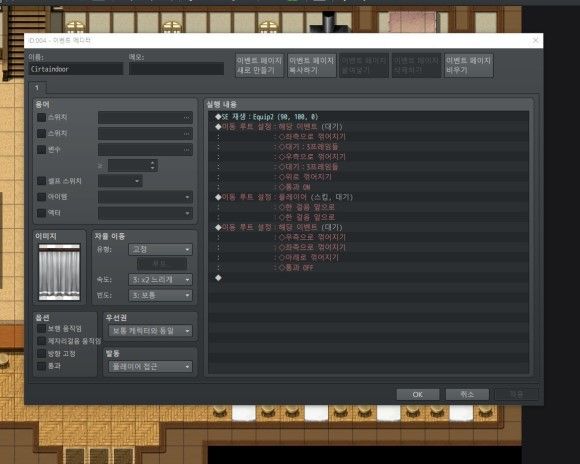580x464 pixels.
Task: Click 이벤트 페이지 비우기 button
Action: click(x=469, y=65)
